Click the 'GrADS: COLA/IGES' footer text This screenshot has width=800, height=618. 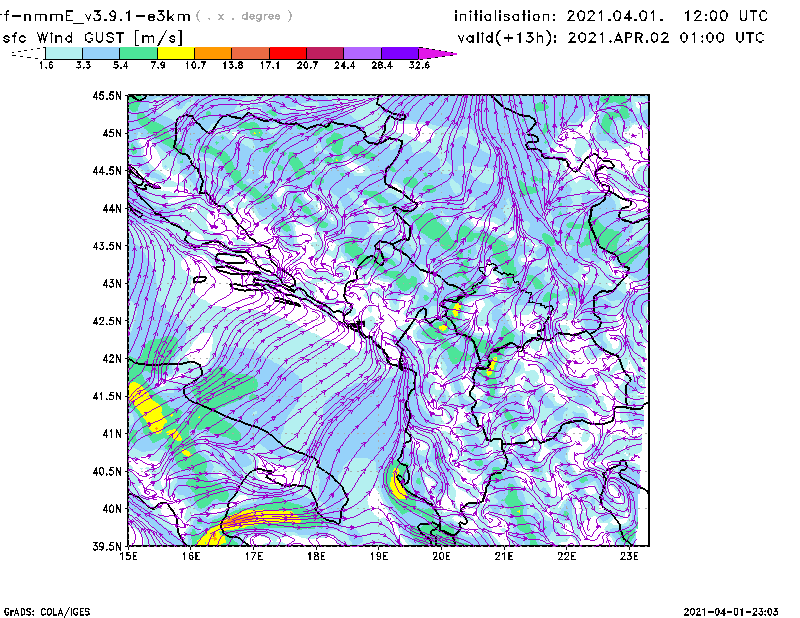(47, 612)
